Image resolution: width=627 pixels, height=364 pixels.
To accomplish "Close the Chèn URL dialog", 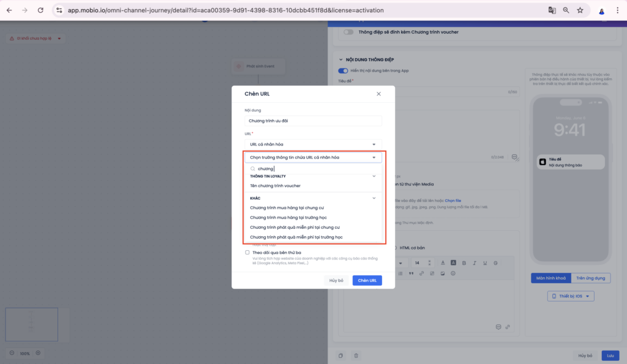I will point(378,94).
